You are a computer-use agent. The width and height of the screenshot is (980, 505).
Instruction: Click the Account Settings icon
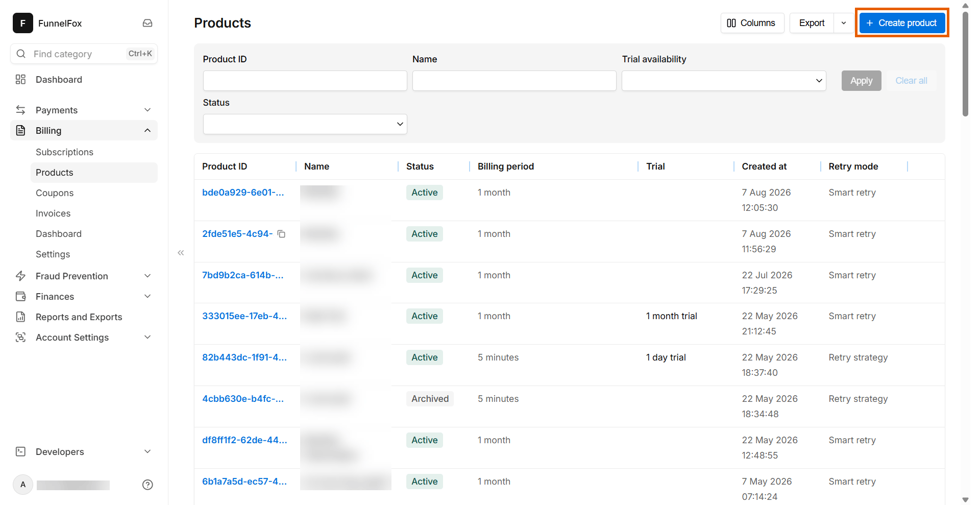[x=20, y=337]
